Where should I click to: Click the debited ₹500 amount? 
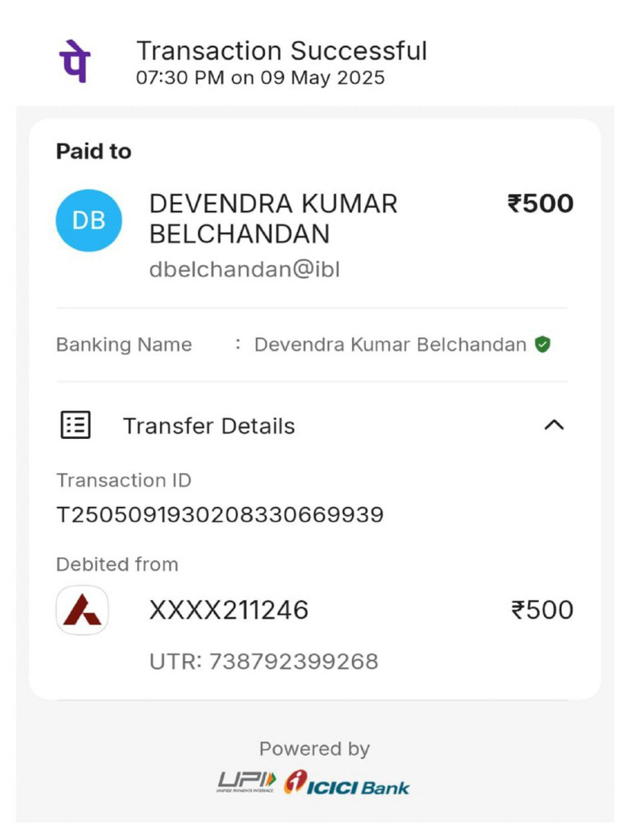point(541,610)
